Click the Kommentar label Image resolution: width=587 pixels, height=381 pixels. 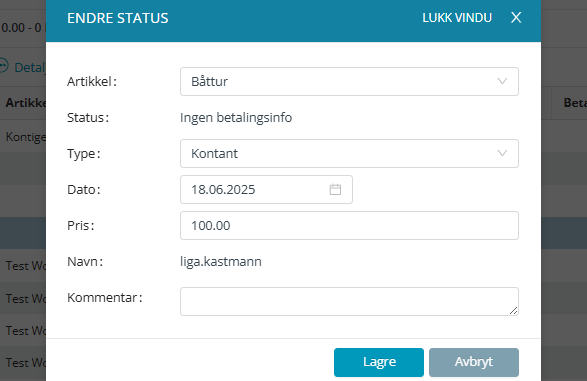coord(104,298)
